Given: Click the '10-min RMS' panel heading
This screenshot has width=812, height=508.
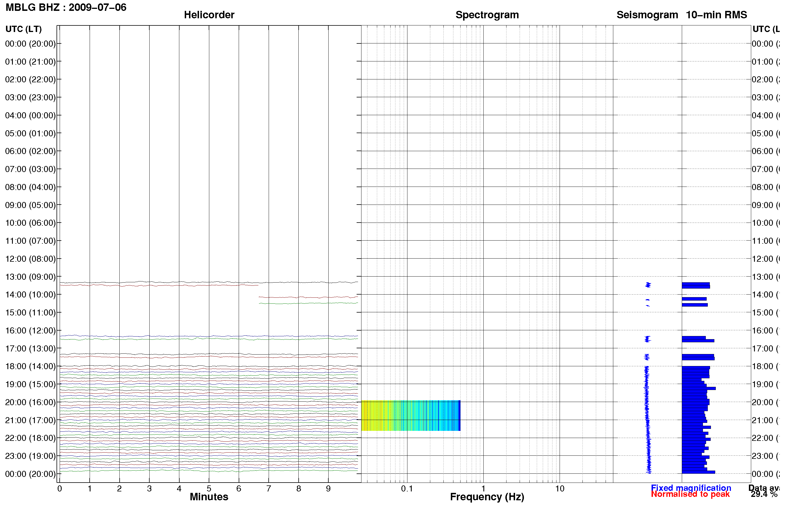Looking at the screenshot, I should pos(716,15).
